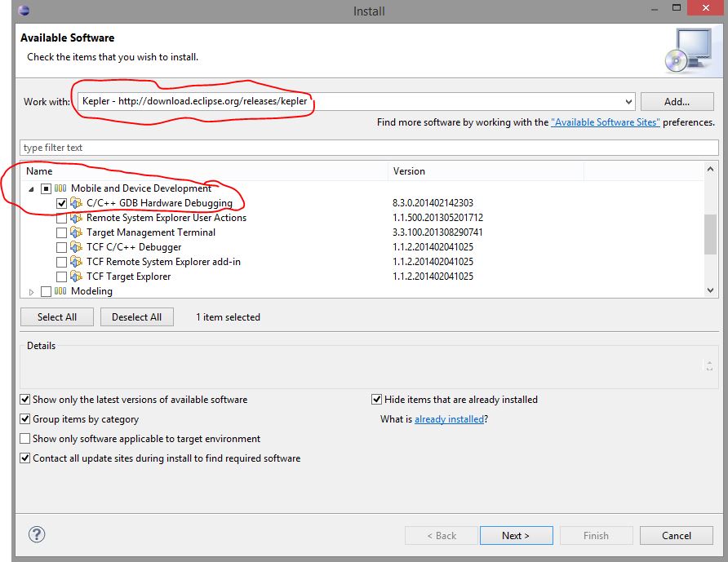Uncheck C/C++ GDB Hardware Debugging
This screenshot has height=562, width=728.
point(61,203)
